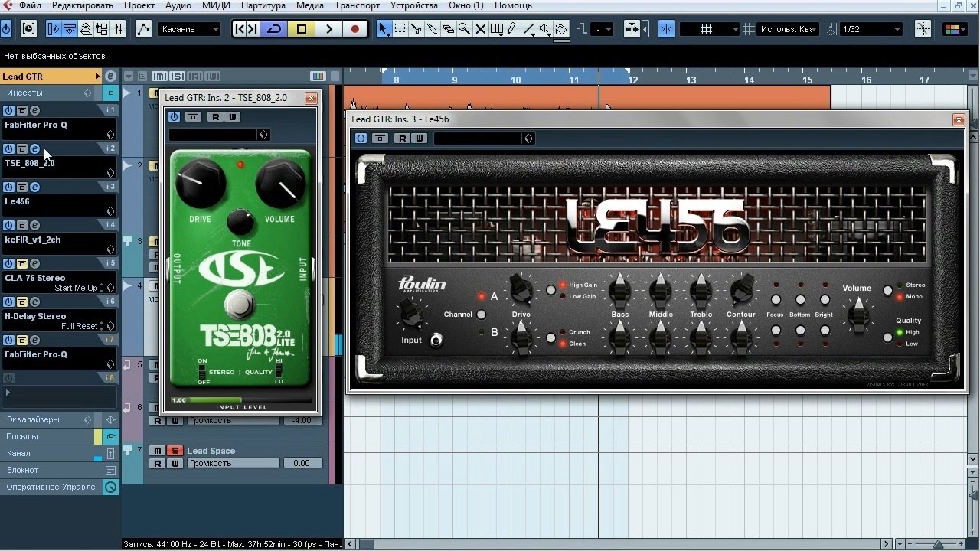Toggle Auto-Scroll button in toolbar
980x551 pixels.
pos(632,29)
